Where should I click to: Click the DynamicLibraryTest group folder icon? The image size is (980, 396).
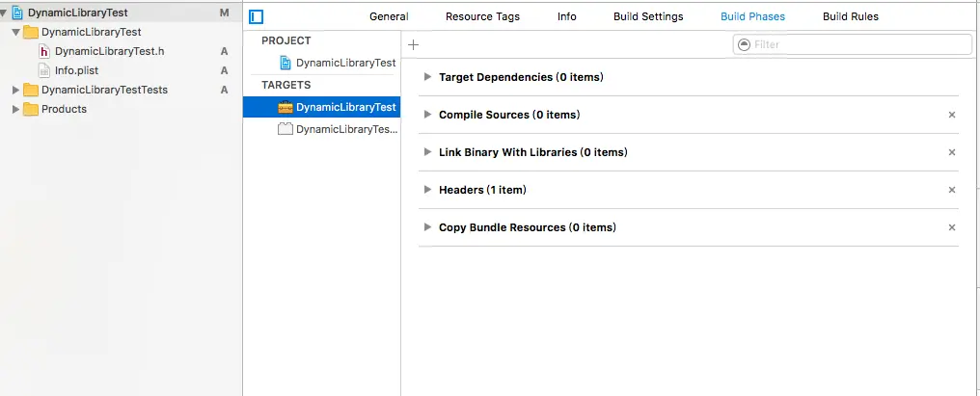tap(31, 32)
